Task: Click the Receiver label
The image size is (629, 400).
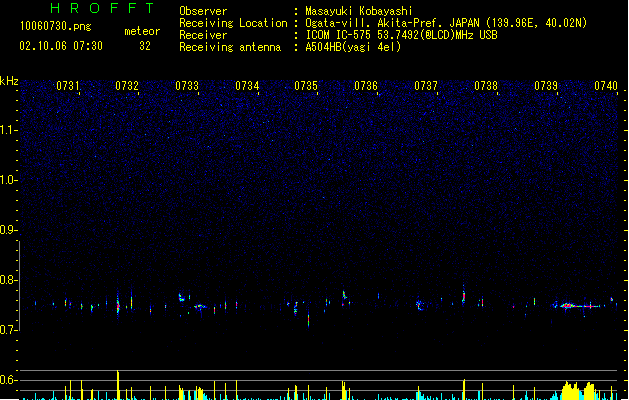Action: click(203, 35)
